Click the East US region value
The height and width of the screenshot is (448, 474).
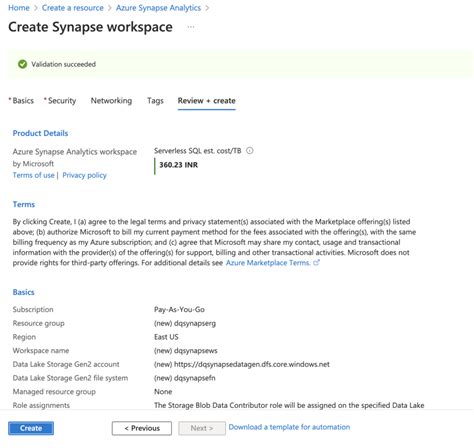[x=166, y=337]
